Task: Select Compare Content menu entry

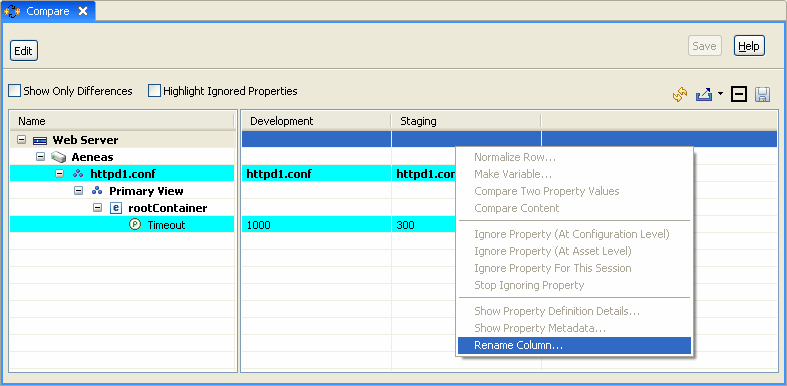Action: pos(574,208)
